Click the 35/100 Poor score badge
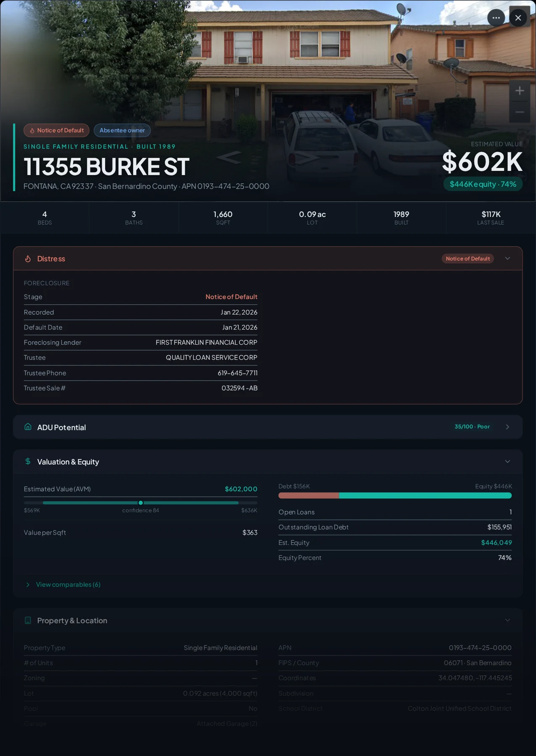536x756 pixels. tap(472, 427)
